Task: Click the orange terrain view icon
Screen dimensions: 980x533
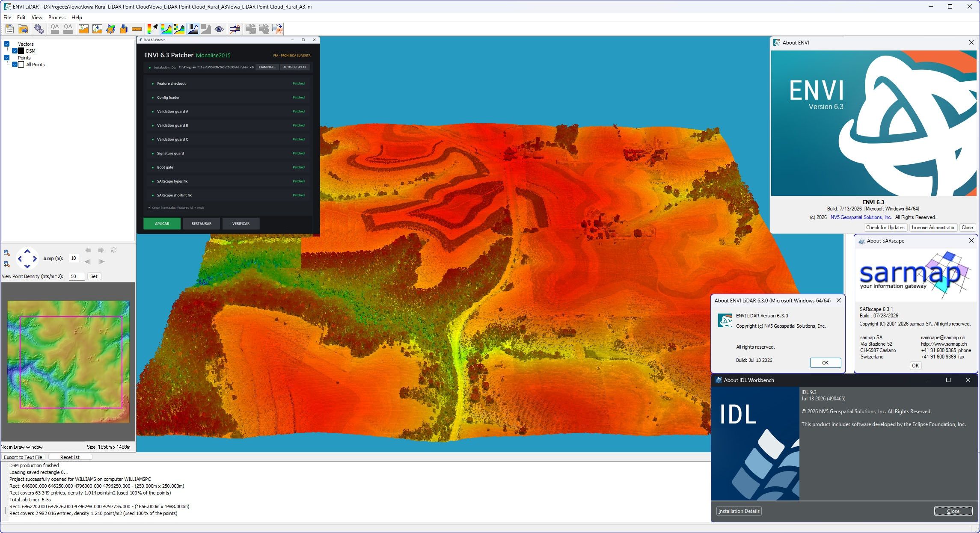Action: (83, 29)
